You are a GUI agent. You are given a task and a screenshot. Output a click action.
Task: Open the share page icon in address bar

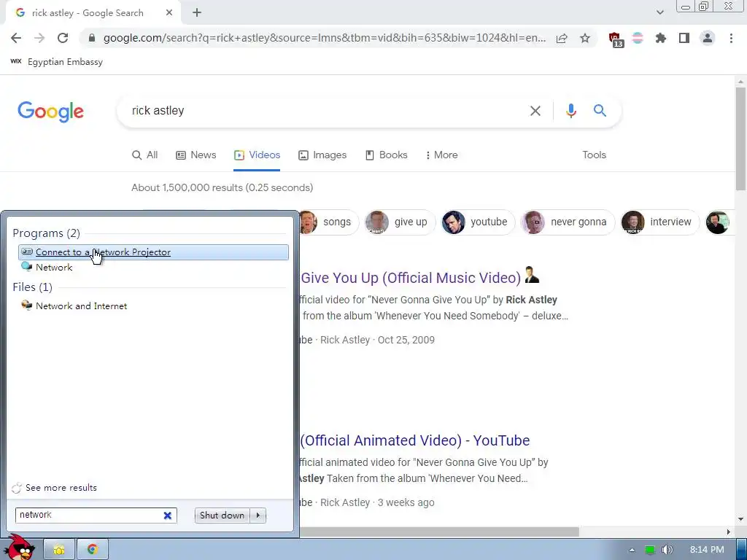tap(562, 38)
